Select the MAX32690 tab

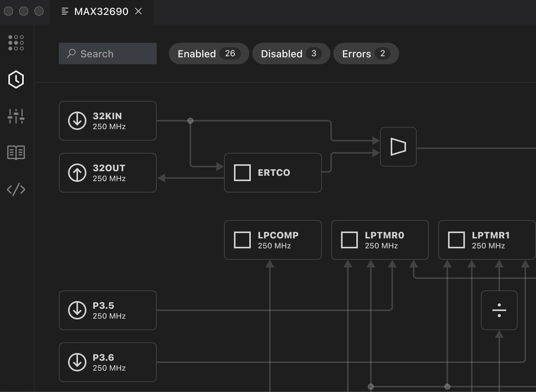(x=101, y=11)
